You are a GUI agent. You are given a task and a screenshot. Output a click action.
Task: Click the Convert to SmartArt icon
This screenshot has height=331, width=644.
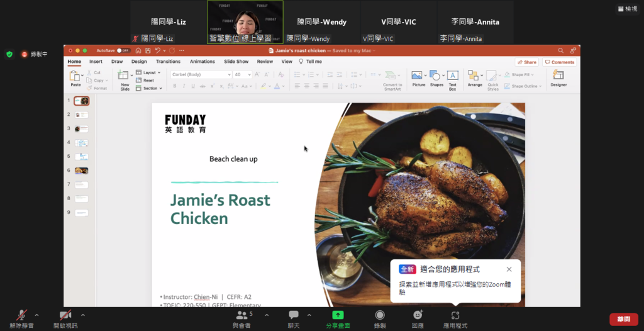coord(390,76)
